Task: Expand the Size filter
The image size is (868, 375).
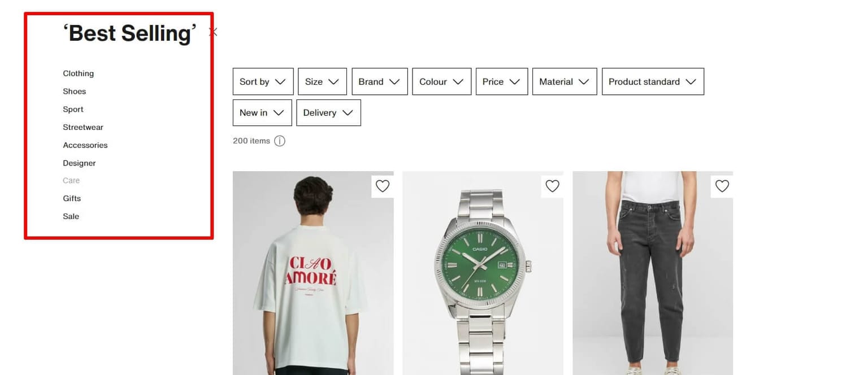Action: tap(322, 81)
